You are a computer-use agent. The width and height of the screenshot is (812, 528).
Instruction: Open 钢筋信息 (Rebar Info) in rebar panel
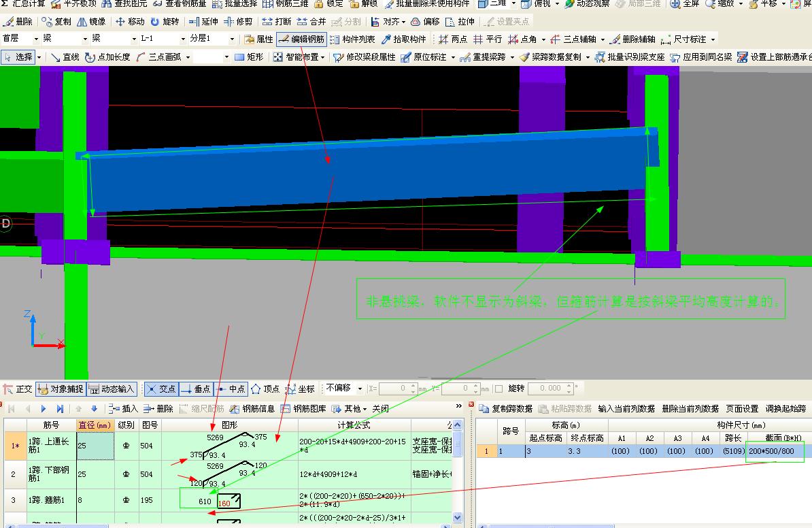click(252, 409)
